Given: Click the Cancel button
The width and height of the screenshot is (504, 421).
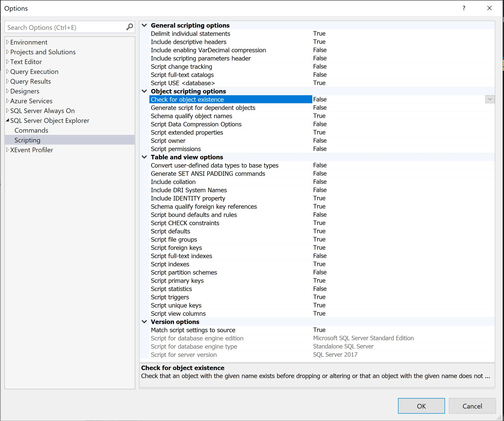Looking at the screenshot, I should tap(472, 406).
